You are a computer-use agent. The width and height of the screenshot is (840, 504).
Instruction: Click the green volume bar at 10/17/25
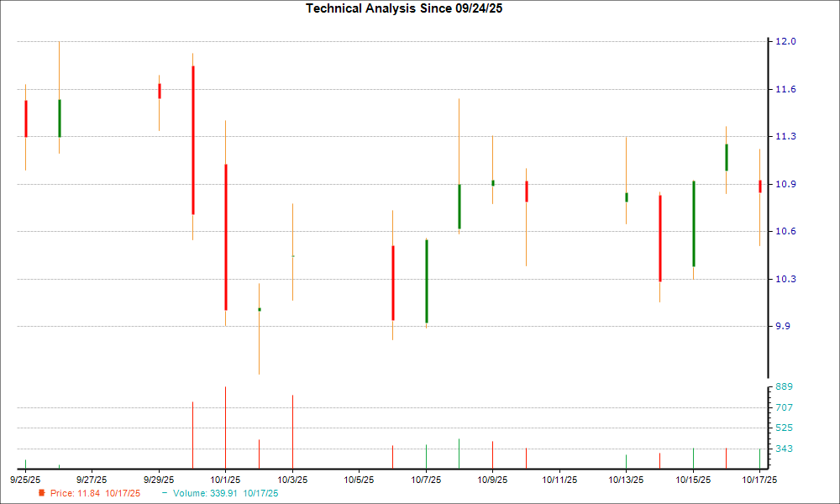[759, 458]
